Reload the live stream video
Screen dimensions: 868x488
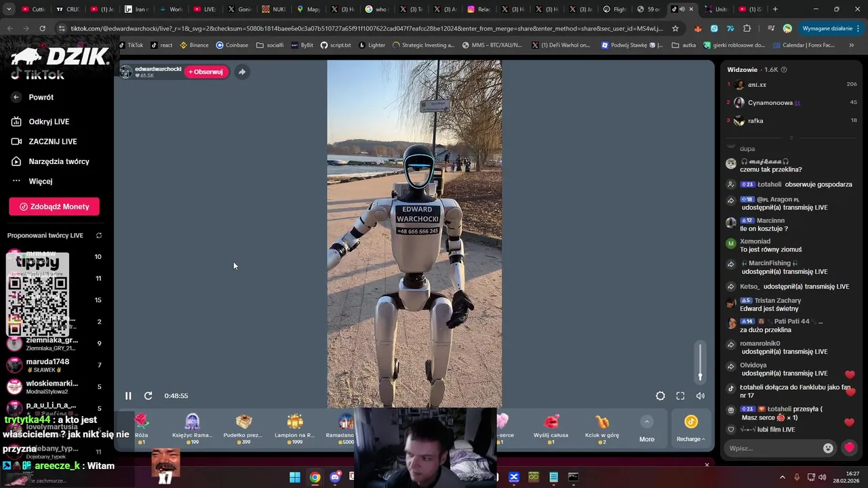(x=149, y=396)
